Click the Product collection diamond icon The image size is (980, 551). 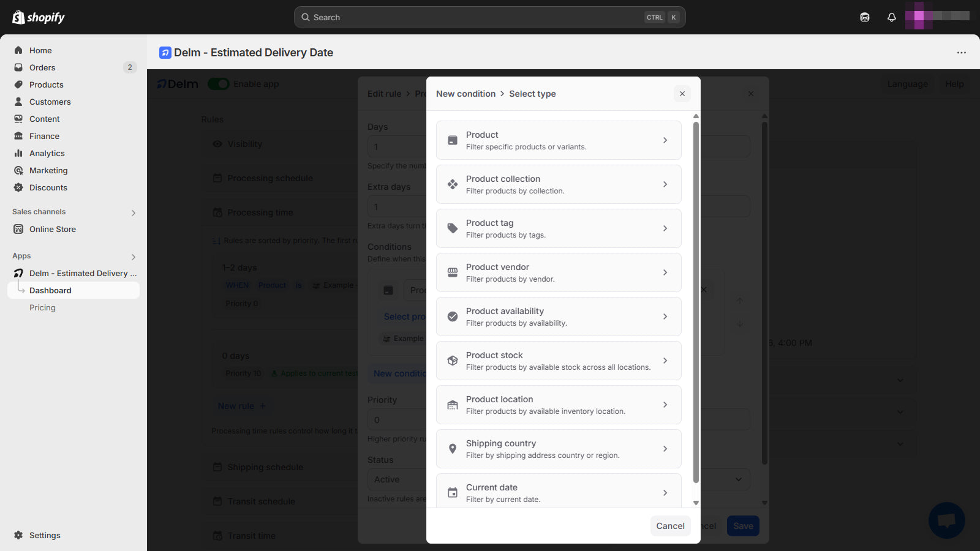tap(453, 184)
